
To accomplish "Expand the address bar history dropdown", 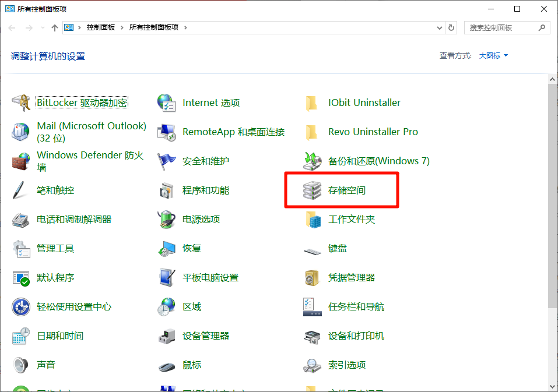I will [440, 28].
